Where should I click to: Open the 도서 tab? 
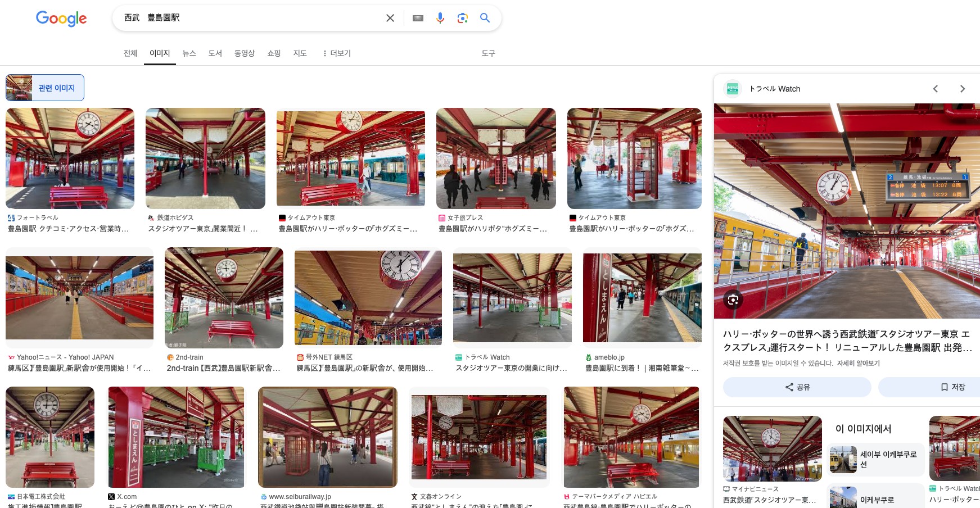[215, 53]
